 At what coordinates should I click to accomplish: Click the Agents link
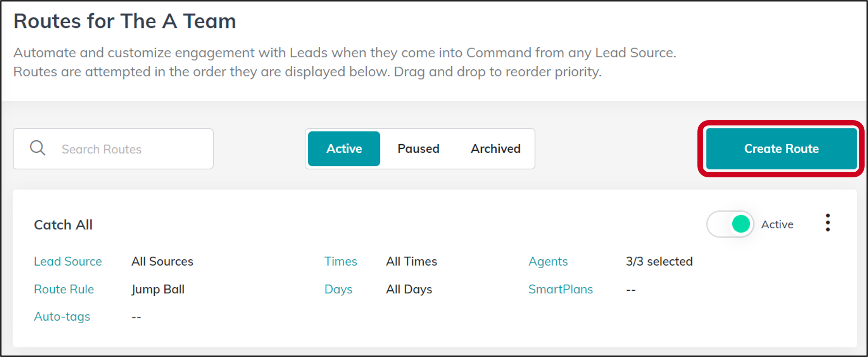click(x=548, y=262)
